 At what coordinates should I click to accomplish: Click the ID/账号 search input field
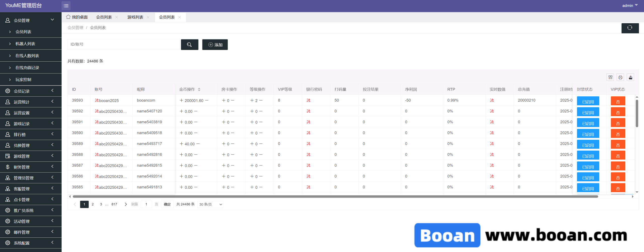tap(124, 45)
